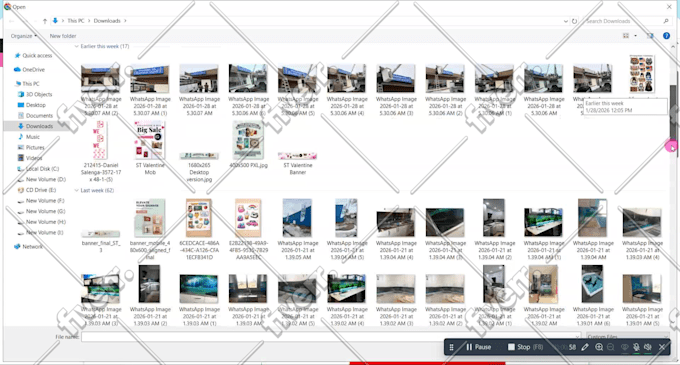Image resolution: width=680 pixels, height=365 pixels.
Task: Create a New folder
Action: click(63, 36)
